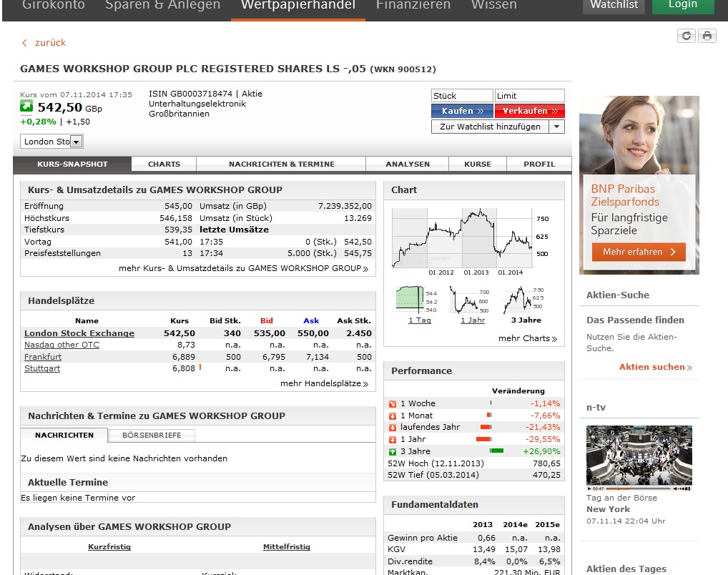Image resolution: width=728 pixels, height=575 pixels.
Task: Open the Mittelfristig analysis link
Action: coord(287,547)
